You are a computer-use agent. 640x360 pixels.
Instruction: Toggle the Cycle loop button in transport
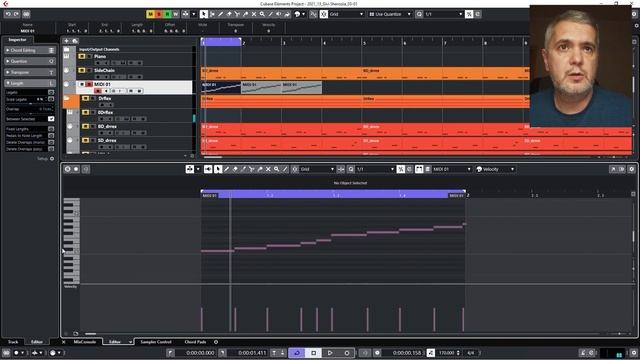pyautogui.click(x=297, y=353)
